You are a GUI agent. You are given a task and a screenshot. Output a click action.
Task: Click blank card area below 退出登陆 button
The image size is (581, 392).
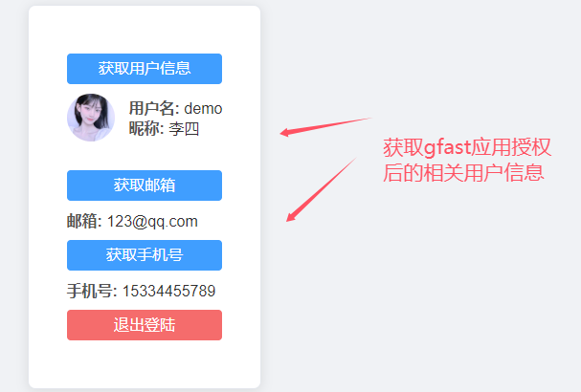tap(145, 364)
